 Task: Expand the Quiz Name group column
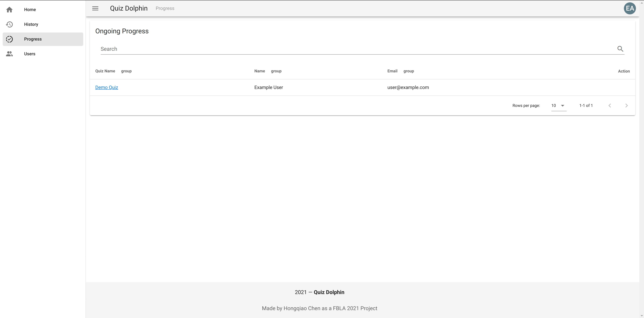[x=126, y=71]
